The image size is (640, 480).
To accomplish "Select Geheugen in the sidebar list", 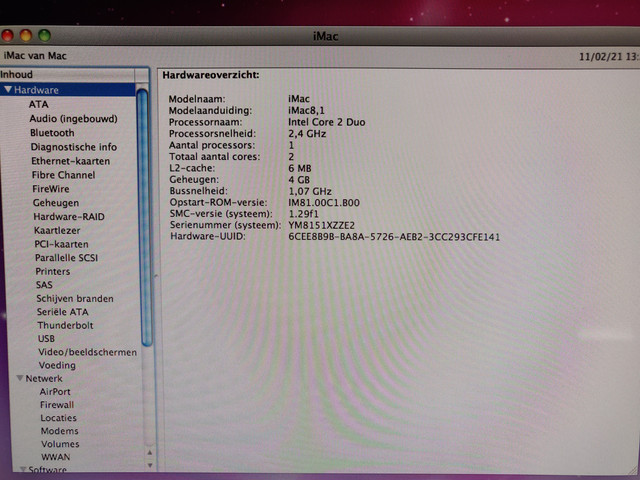I will pos(56,203).
